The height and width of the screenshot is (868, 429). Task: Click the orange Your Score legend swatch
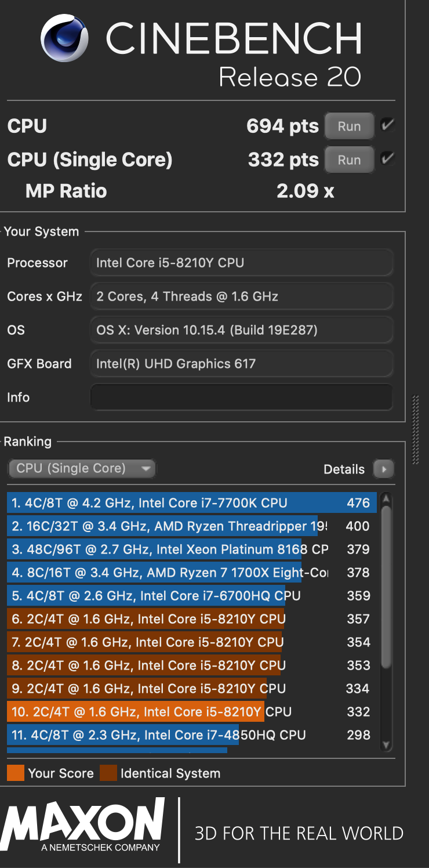[x=16, y=773]
